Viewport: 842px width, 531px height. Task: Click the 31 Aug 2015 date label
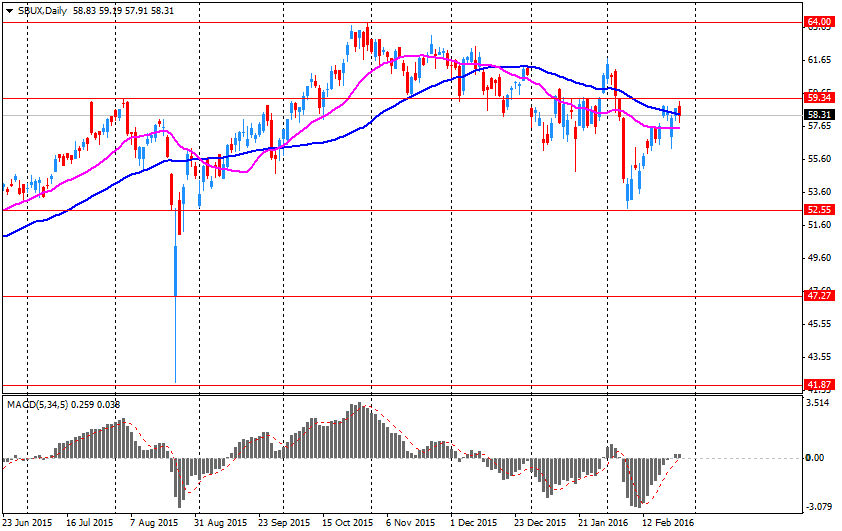click(x=220, y=522)
